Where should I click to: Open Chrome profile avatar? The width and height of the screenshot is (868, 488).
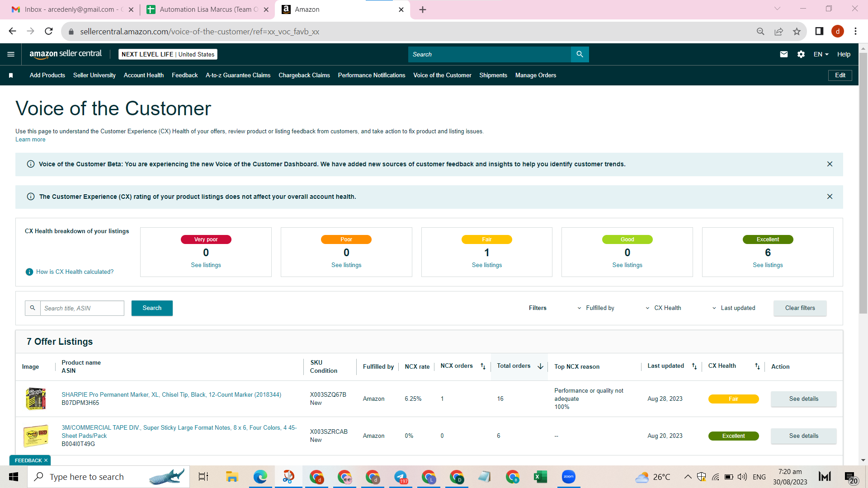838,31
